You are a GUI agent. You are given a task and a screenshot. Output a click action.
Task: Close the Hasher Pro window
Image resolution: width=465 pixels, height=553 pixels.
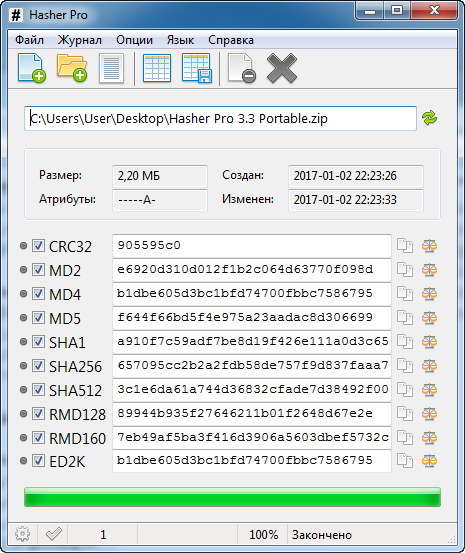(434, 11)
